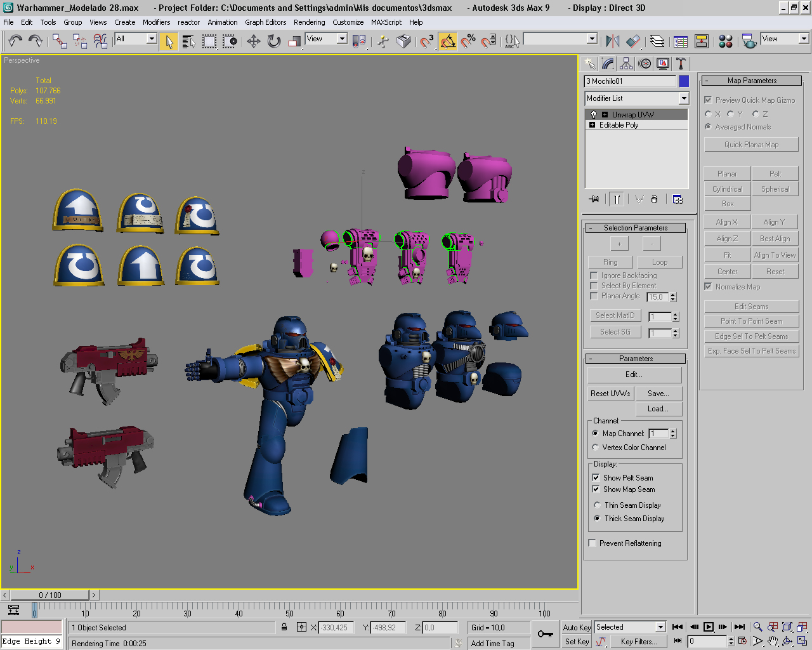Pick the Select and Rotate tool
812x650 pixels.
pos(274,41)
